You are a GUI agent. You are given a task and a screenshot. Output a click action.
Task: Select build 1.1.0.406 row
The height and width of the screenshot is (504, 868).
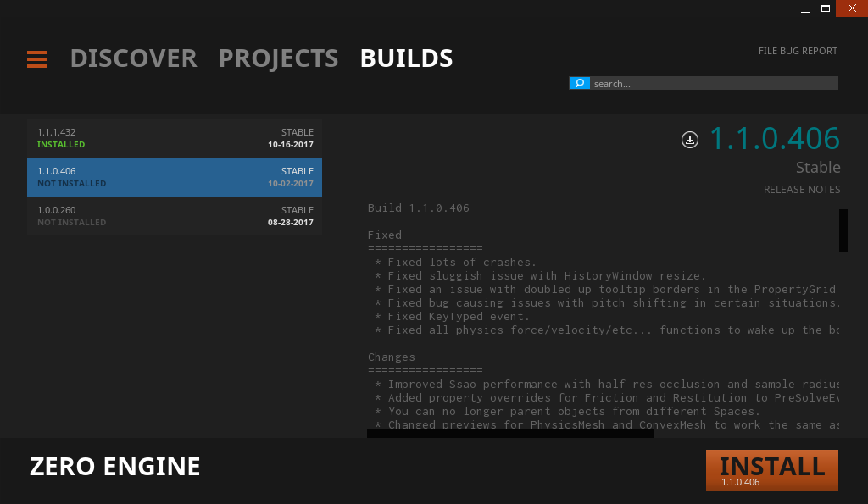pyautogui.click(x=175, y=177)
